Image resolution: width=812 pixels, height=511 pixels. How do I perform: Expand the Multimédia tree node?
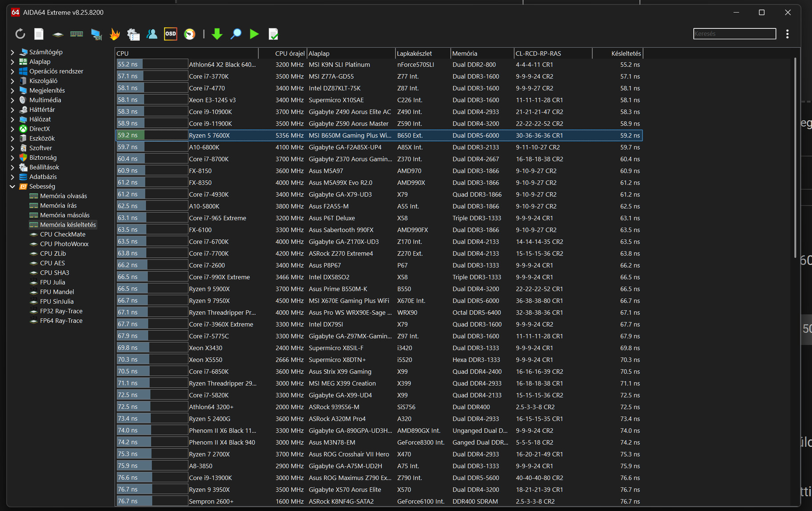click(x=12, y=100)
